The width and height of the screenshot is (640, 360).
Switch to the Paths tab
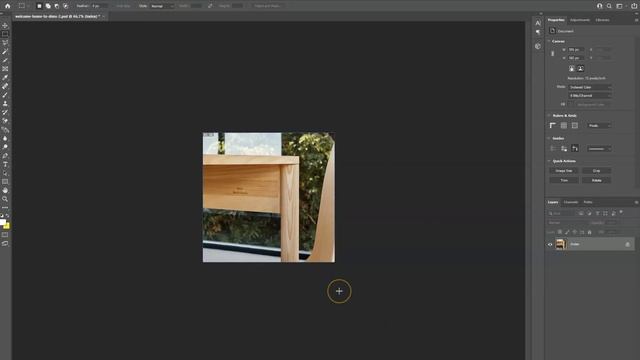coord(588,202)
